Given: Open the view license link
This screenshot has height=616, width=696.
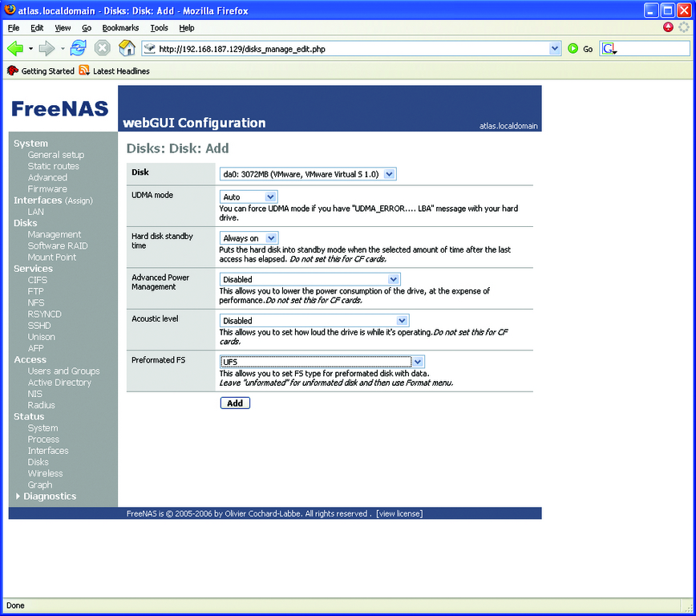Looking at the screenshot, I should click(399, 513).
